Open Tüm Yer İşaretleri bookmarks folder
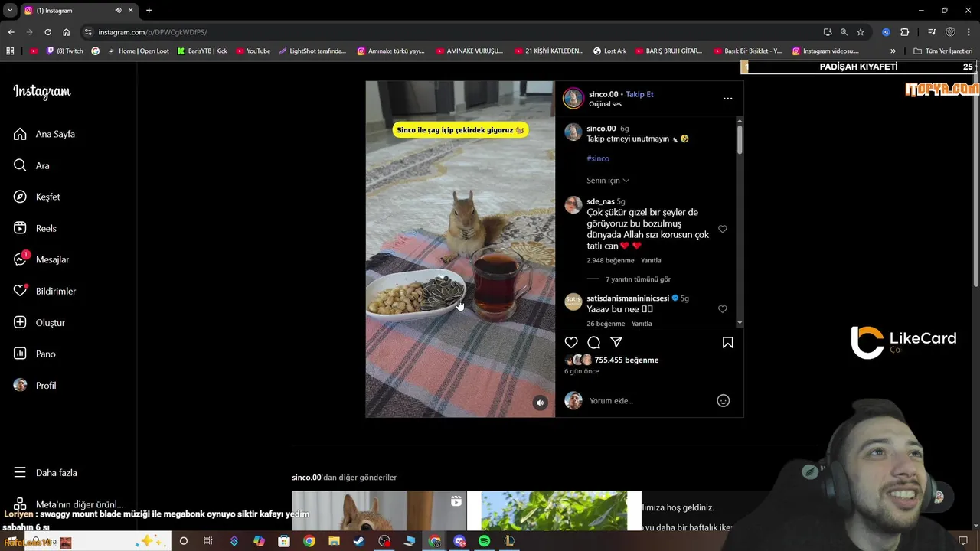Viewport: 980px width, 551px height. [943, 51]
